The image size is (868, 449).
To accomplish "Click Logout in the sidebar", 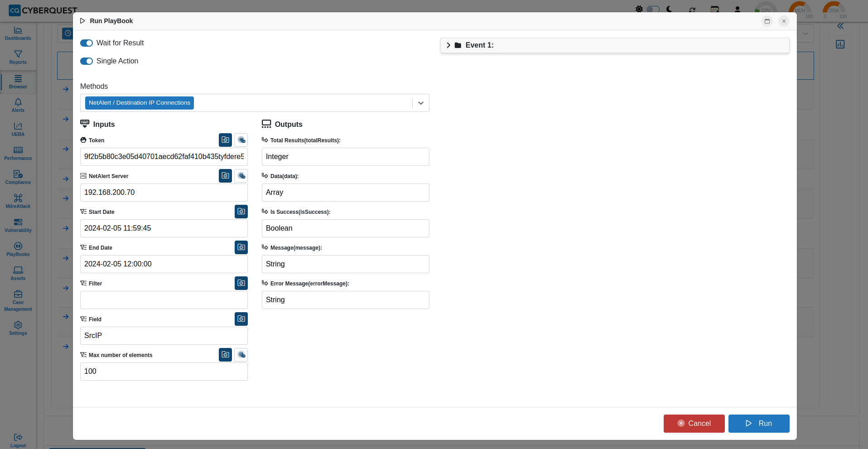I will [18, 441].
